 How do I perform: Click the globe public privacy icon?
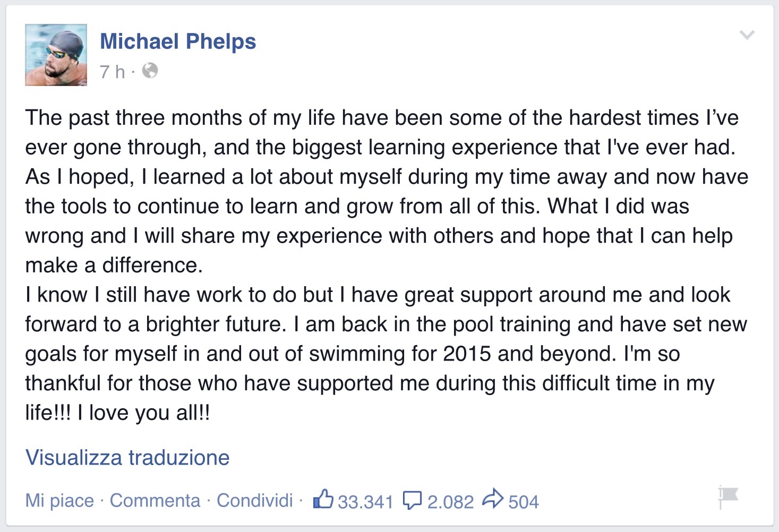tap(150, 71)
